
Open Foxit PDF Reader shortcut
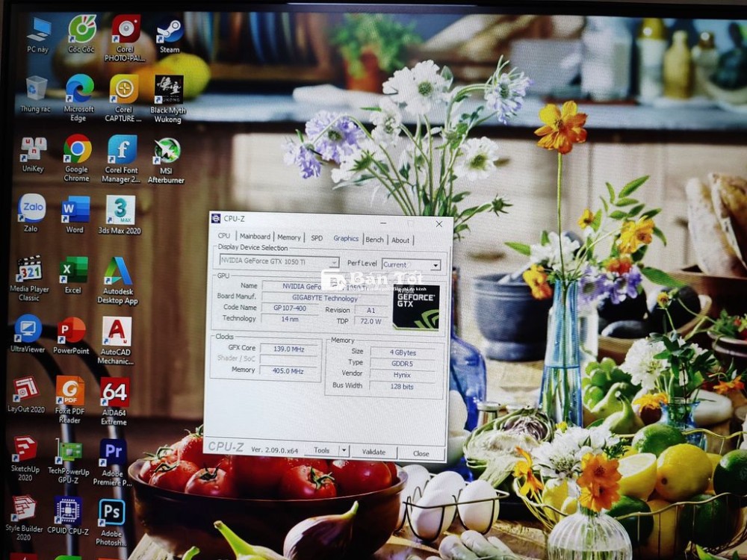tap(70, 400)
